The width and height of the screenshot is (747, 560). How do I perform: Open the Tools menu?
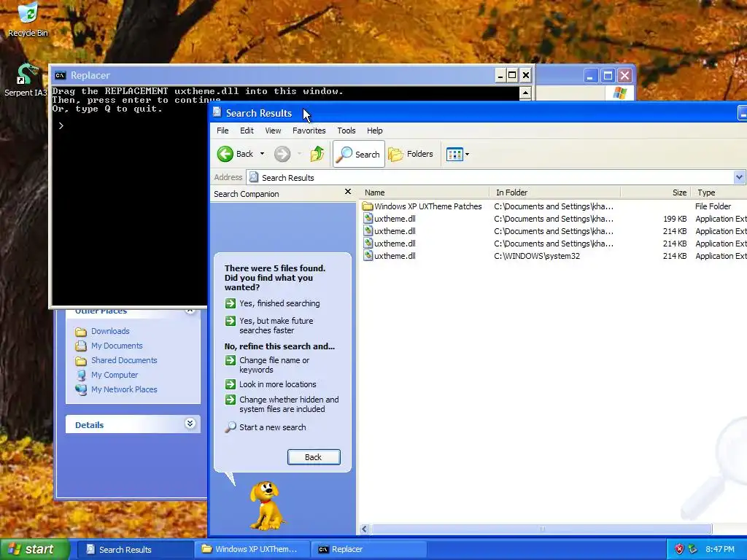point(347,131)
